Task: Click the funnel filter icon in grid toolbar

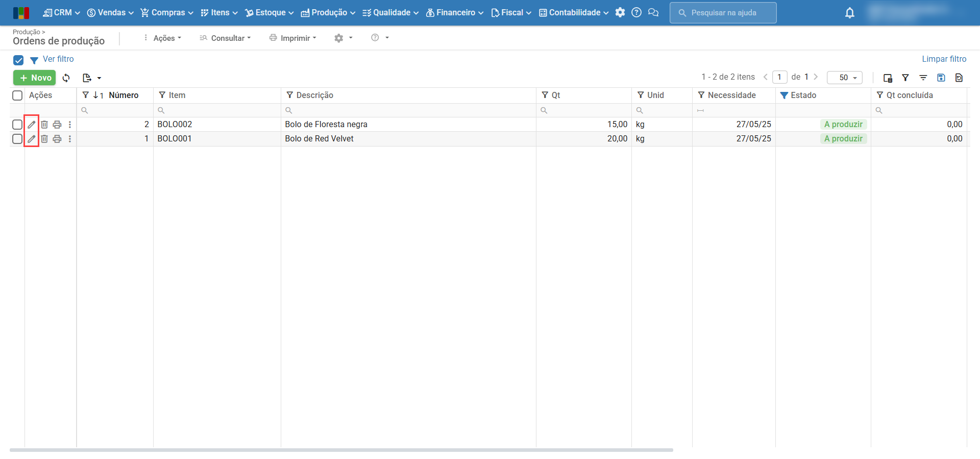Action: (905, 78)
